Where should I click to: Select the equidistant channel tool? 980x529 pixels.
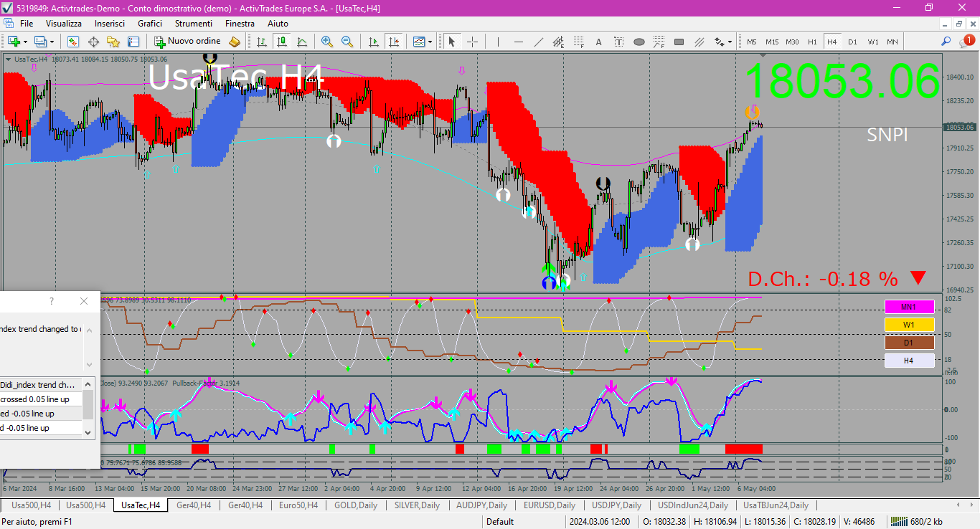pyautogui.click(x=558, y=42)
